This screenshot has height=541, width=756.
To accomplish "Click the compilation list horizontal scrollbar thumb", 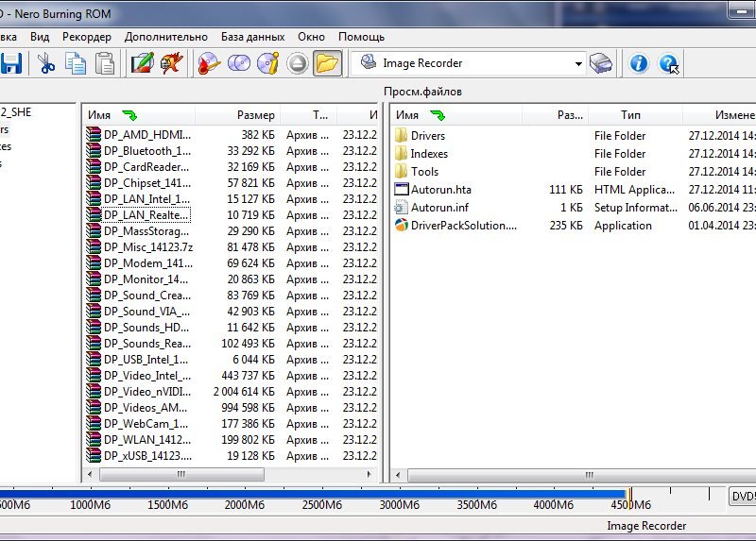I will [x=181, y=475].
